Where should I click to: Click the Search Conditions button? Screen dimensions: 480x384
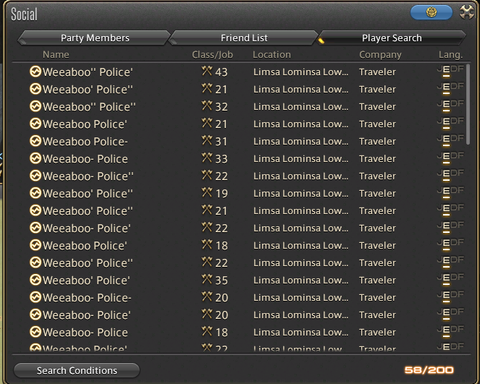coord(77,370)
